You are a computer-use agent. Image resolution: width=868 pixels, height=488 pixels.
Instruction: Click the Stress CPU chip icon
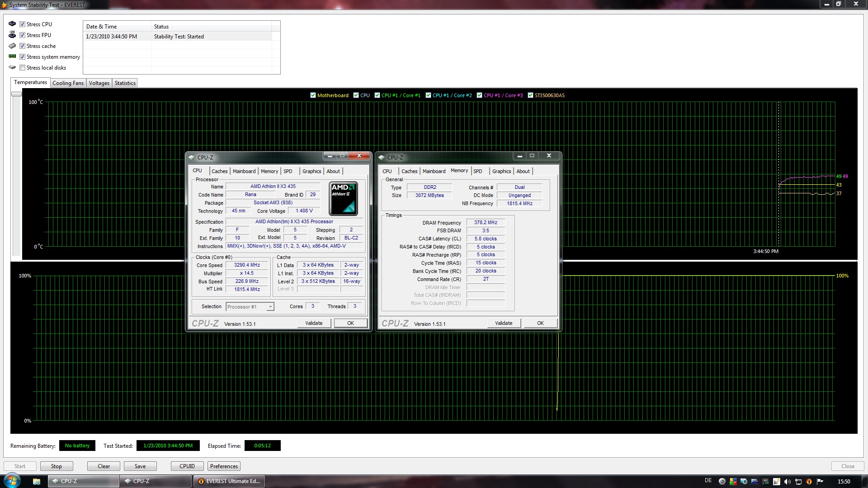pos(12,24)
